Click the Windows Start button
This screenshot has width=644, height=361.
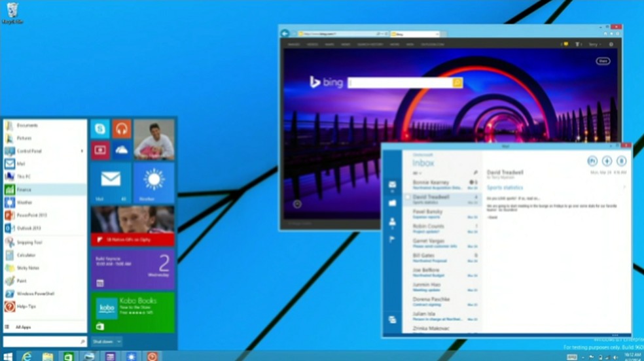(x=7, y=356)
